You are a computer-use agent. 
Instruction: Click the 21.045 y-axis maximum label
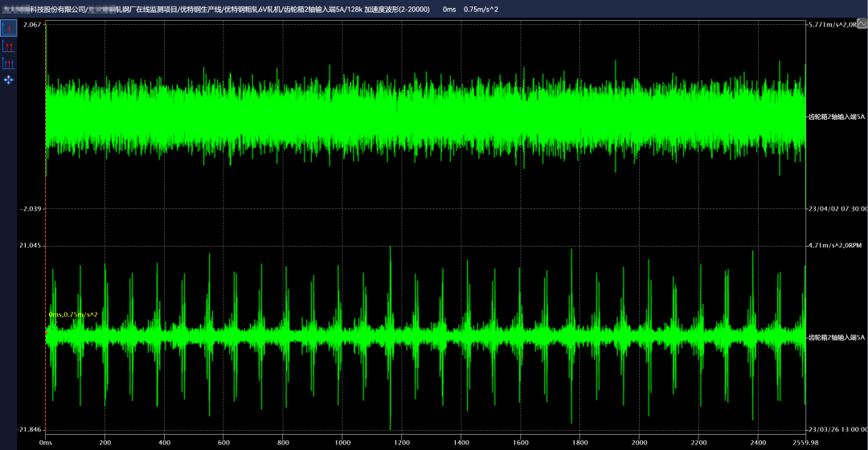(x=31, y=245)
